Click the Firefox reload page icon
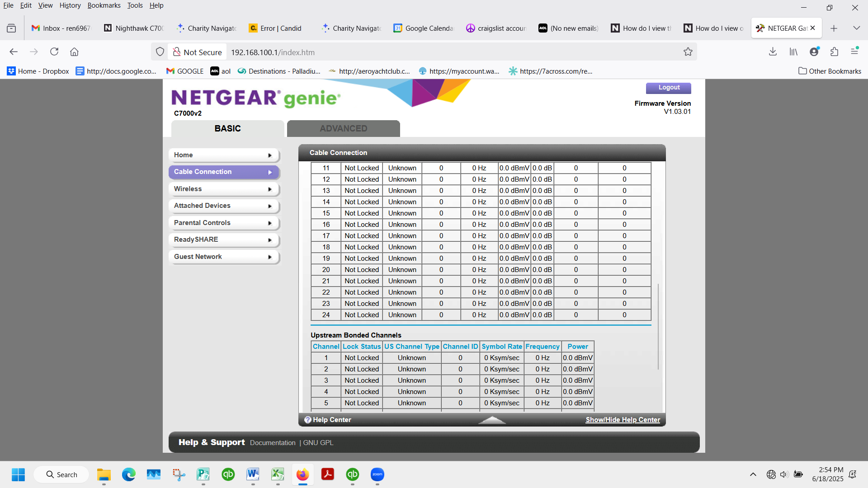The height and width of the screenshot is (488, 868). pos(54,52)
